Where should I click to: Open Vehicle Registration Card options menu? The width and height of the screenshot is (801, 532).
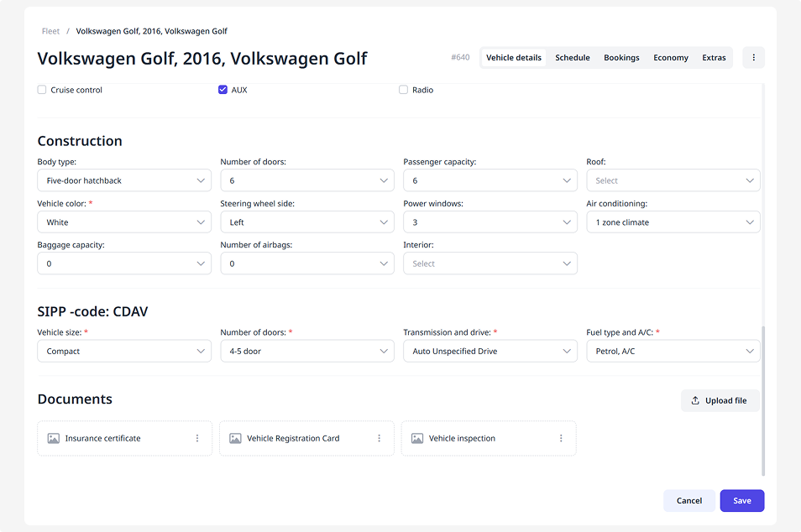(x=379, y=438)
